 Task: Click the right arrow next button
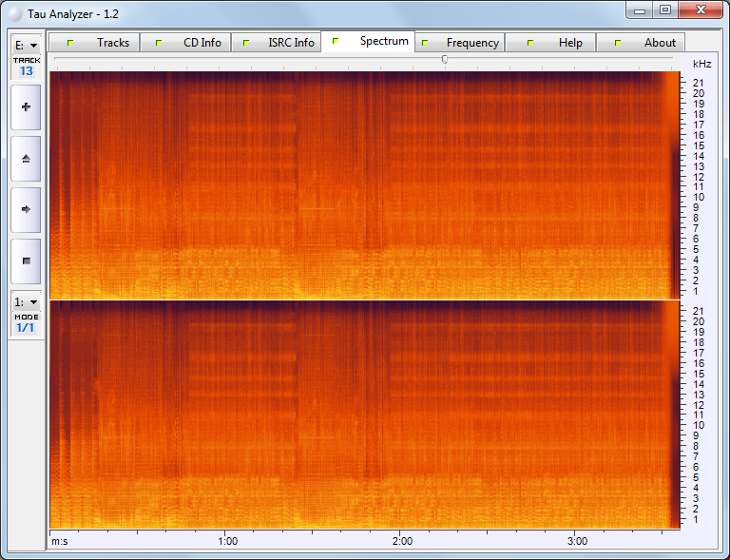[26, 208]
